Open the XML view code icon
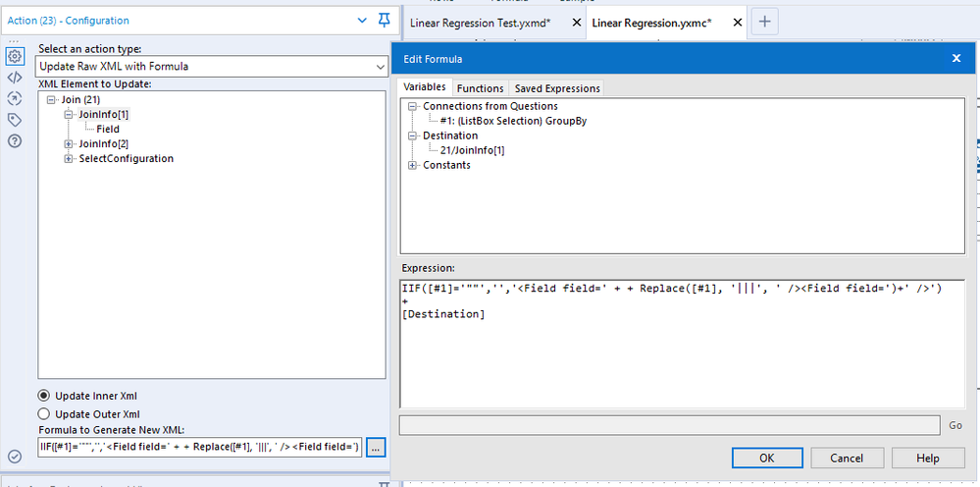The image size is (980, 487). (x=15, y=78)
